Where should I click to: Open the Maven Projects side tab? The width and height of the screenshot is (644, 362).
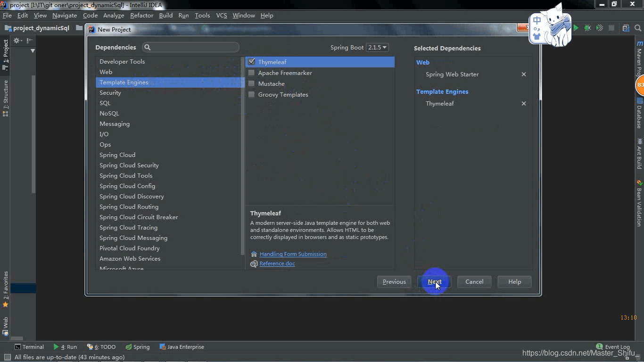640,59
